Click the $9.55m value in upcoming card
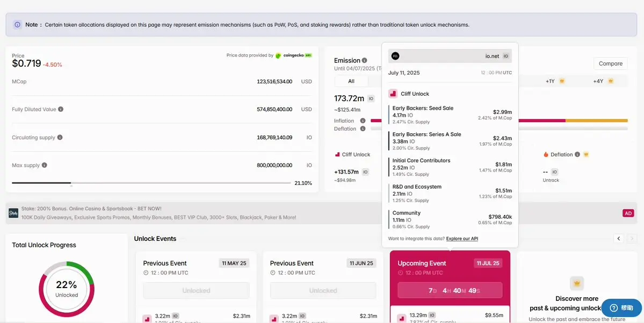This screenshot has height=323, width=644. click(x=495, y=315)
